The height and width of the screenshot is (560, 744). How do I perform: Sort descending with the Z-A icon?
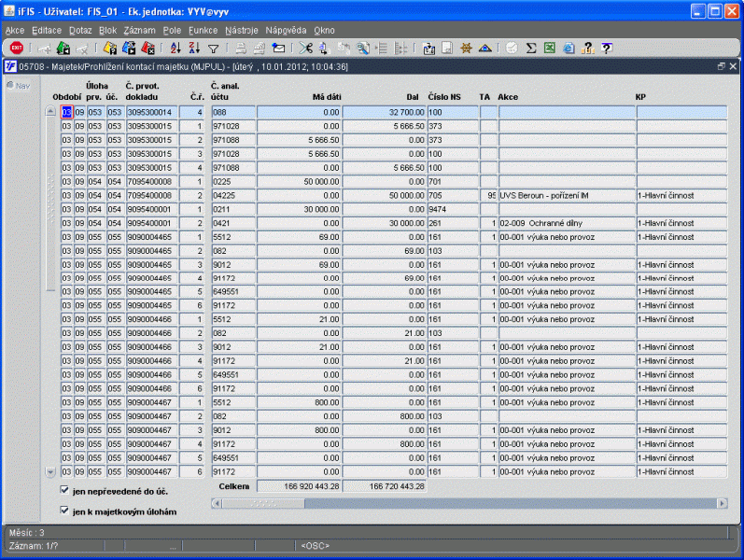pos(194,48)
